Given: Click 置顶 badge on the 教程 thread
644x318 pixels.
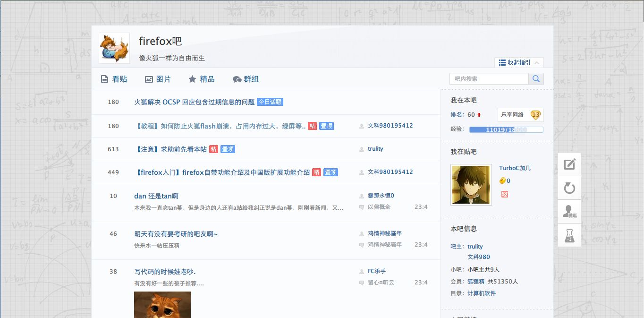Looking at the screenshot, I should point(326,126).
